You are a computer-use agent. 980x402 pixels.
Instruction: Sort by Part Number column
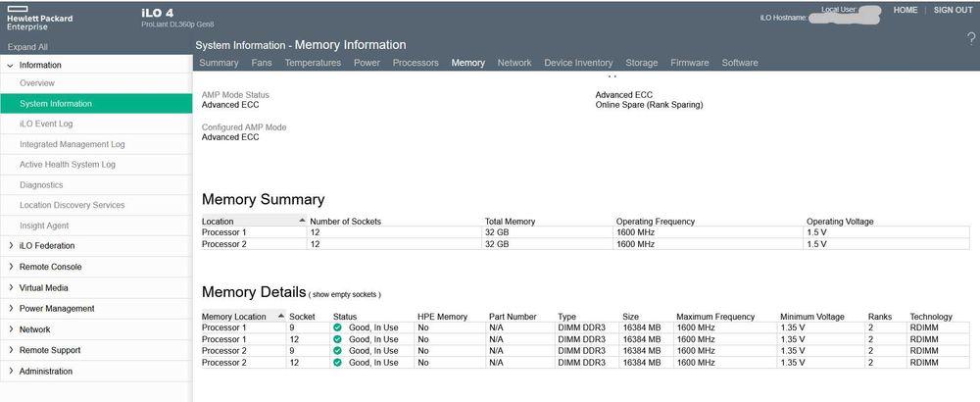coord(513,317)
